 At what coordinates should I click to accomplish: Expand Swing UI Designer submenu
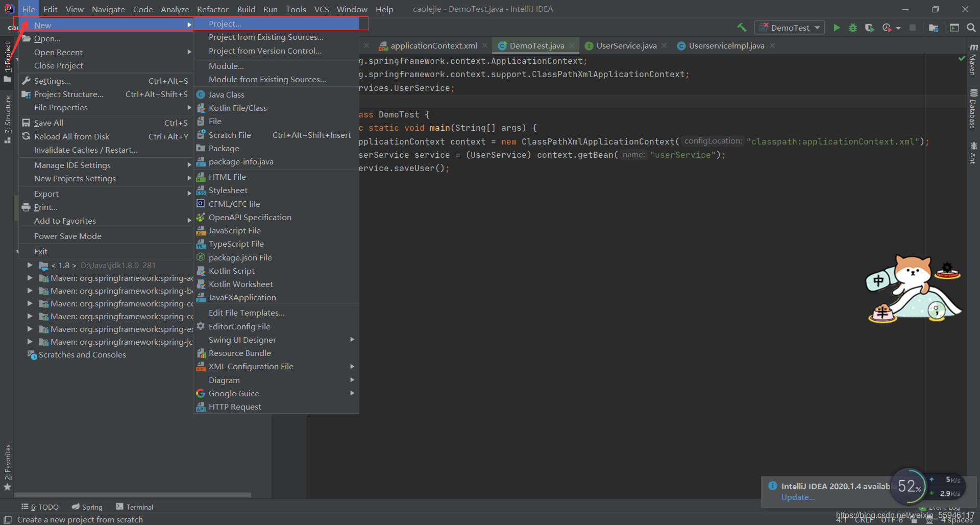[x=276, y=340]
